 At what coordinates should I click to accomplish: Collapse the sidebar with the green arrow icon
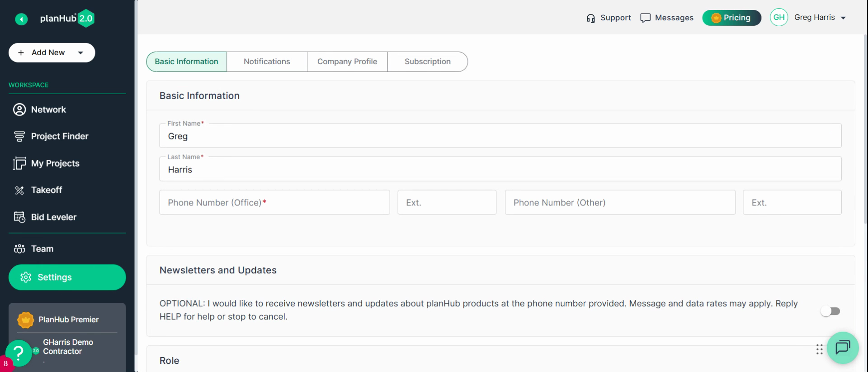[21, 19]
